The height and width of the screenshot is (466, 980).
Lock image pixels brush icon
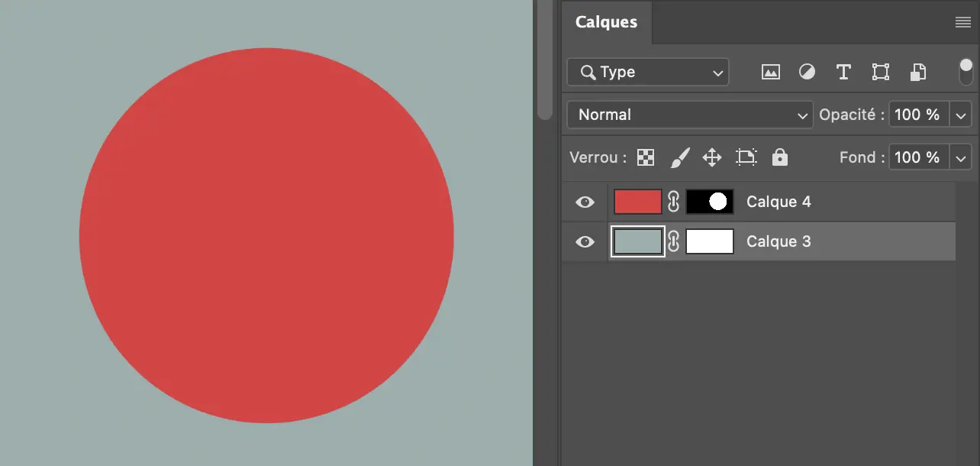click(679, 157)
